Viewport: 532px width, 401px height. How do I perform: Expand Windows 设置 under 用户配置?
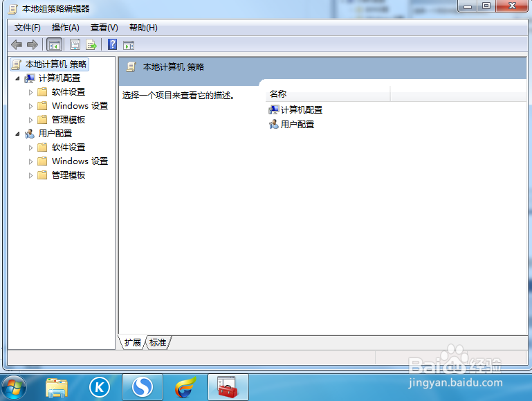point(30,161)
